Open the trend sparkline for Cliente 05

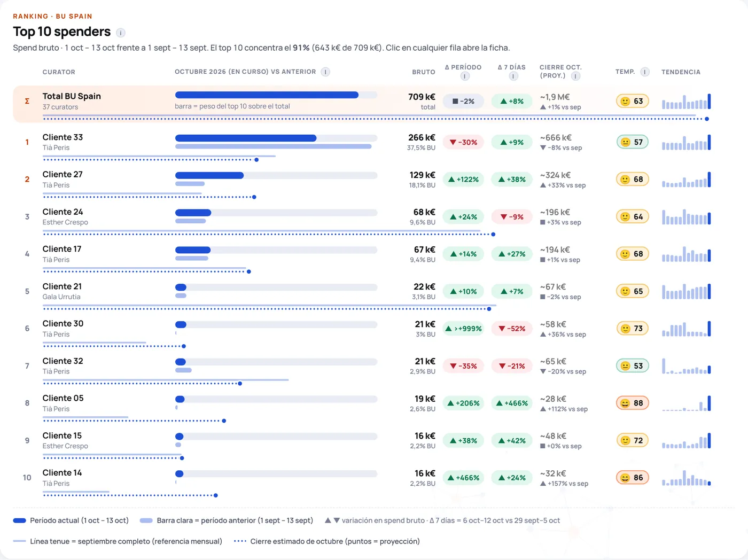tap(687, 403)
